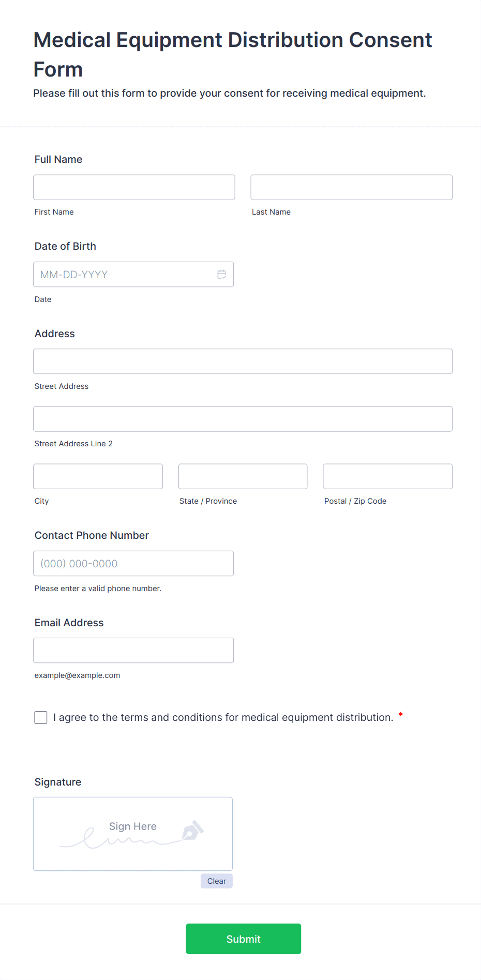Click the Full Name label

pos(58,159)
